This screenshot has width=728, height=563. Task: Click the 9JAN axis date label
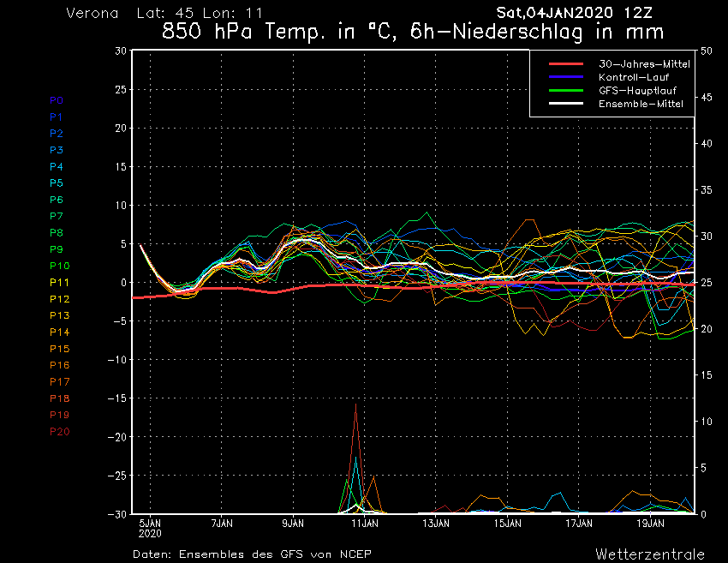[x=293, y=524]
